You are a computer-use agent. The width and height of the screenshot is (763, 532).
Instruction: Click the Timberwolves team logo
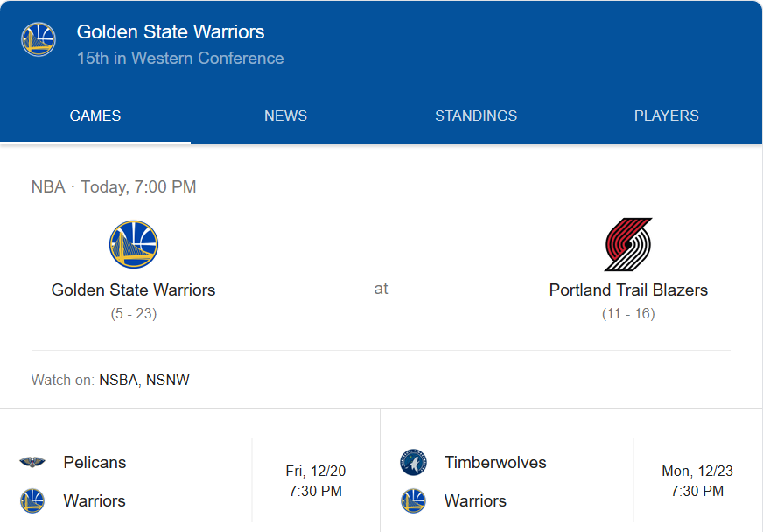click(413, 463)
